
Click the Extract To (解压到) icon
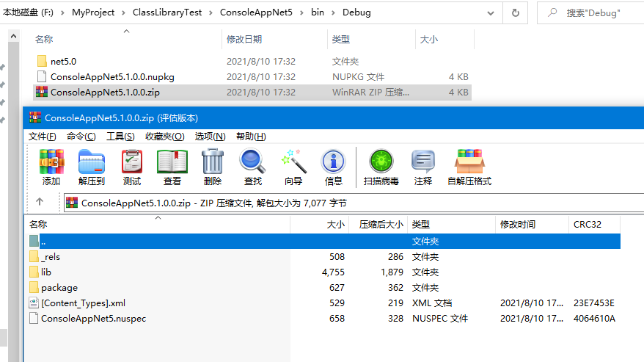click(x=92, y=162)
